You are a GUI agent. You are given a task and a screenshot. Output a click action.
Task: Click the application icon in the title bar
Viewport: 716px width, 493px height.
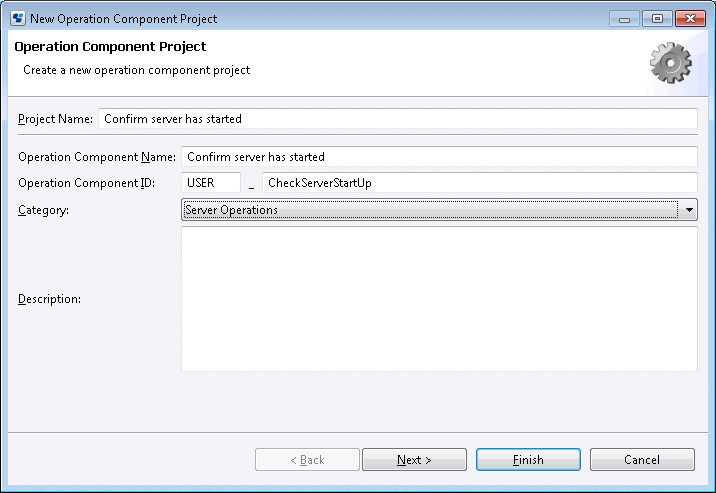pos(18,18)
